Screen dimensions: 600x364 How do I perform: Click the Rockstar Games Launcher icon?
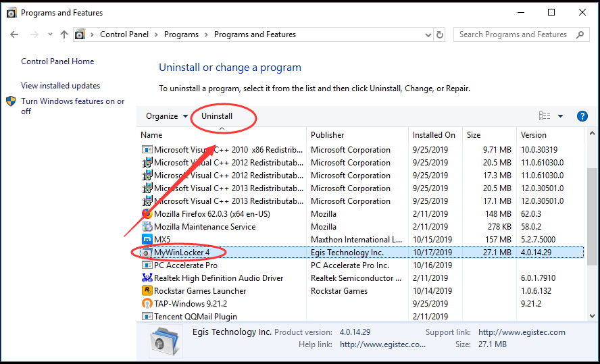(x=147, y=290)
